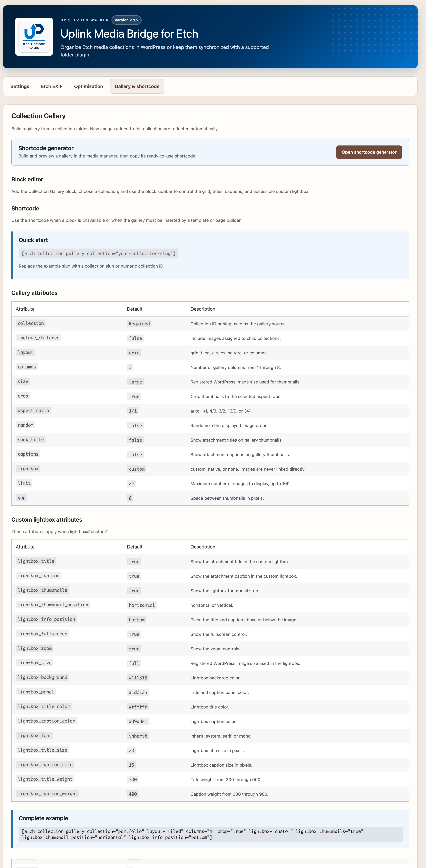Click the Uplink Media Bridge logo icon
The image size is (426, 868).
34,37
